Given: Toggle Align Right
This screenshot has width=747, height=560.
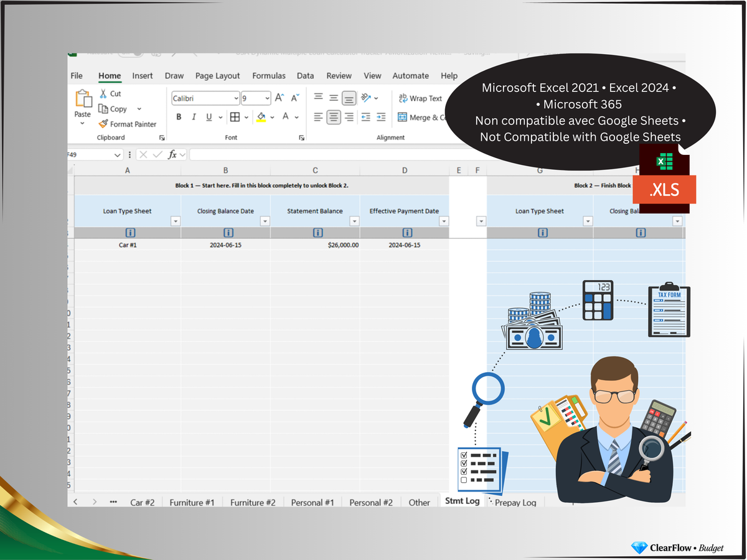Looking at the screenshot, I should [349, 117].
